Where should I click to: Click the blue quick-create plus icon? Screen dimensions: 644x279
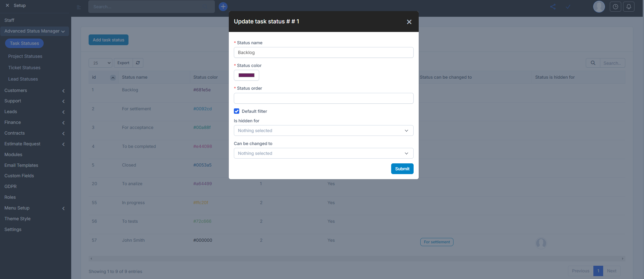pos(223,7)
